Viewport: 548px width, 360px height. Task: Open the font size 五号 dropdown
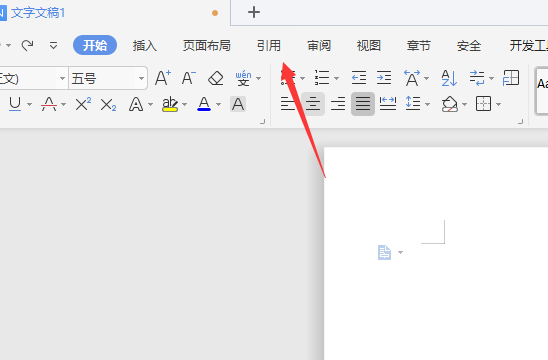[x=141, y=78]
